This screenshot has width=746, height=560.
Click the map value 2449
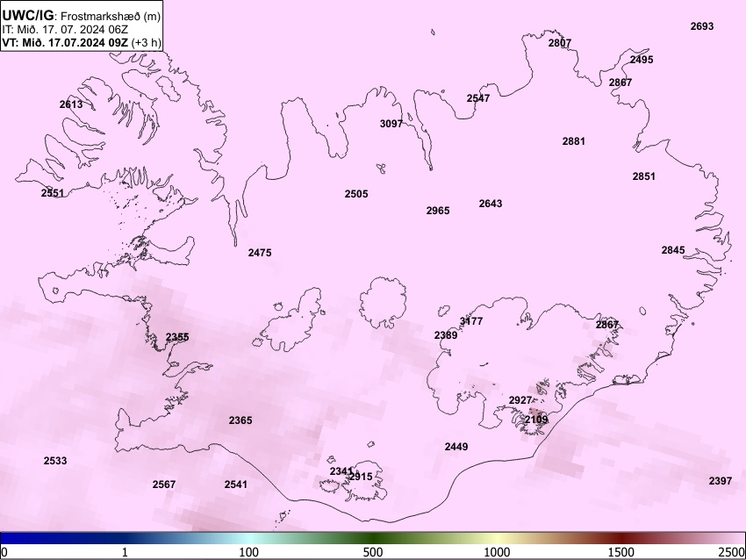456,446
